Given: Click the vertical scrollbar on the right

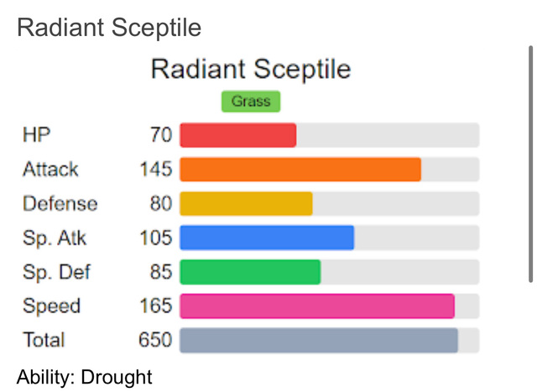Looking at the screenshot, I should click(x=530, y=164).
